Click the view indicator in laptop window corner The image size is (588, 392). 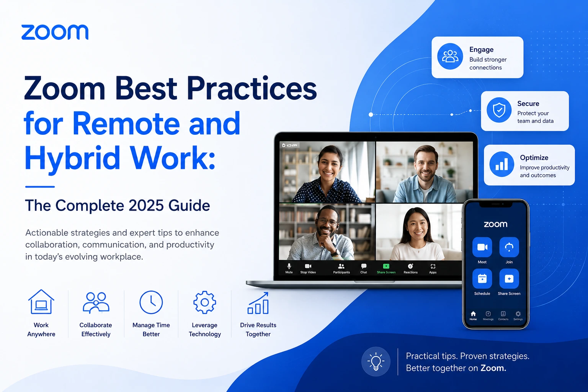click(290, 145)
